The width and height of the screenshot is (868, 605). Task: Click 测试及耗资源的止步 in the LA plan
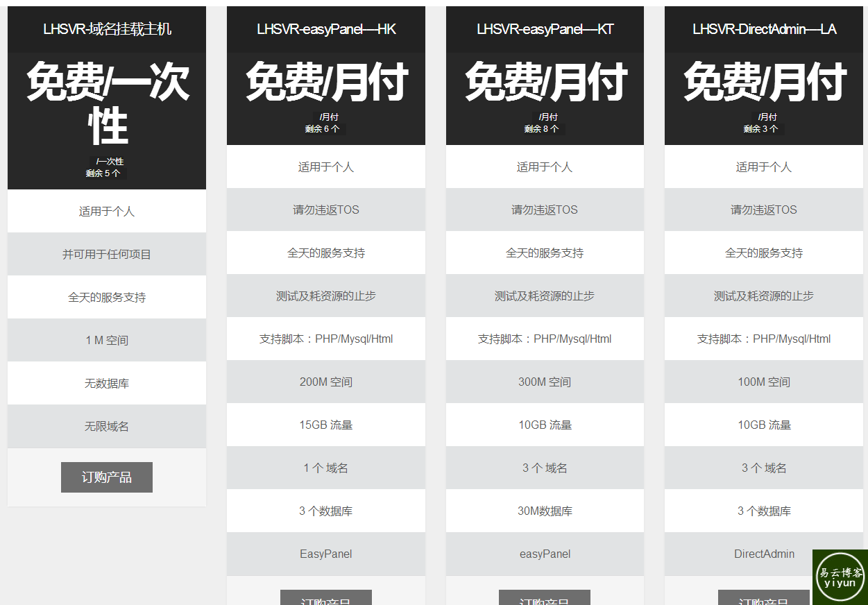pyautogui.click(x=764, y=296)
